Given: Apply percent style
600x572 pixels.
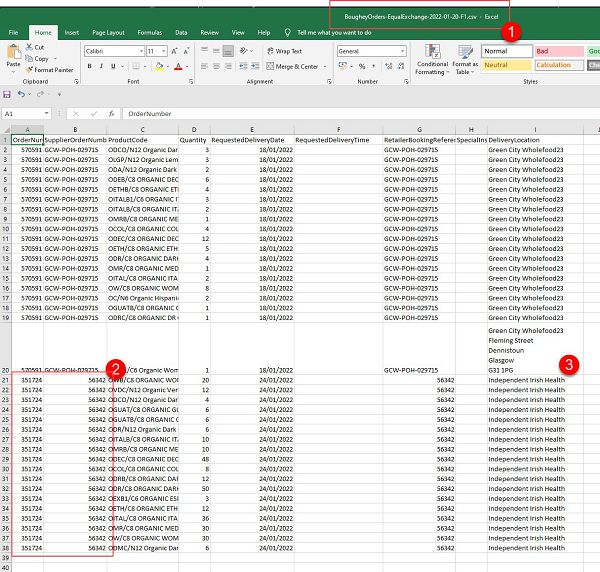Looking at the screenshot, I should 362,66.
